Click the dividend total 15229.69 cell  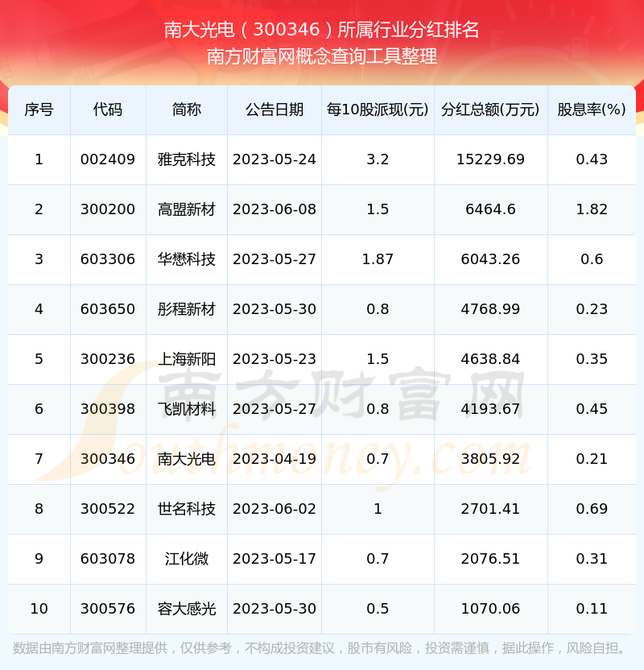[490, 159]
